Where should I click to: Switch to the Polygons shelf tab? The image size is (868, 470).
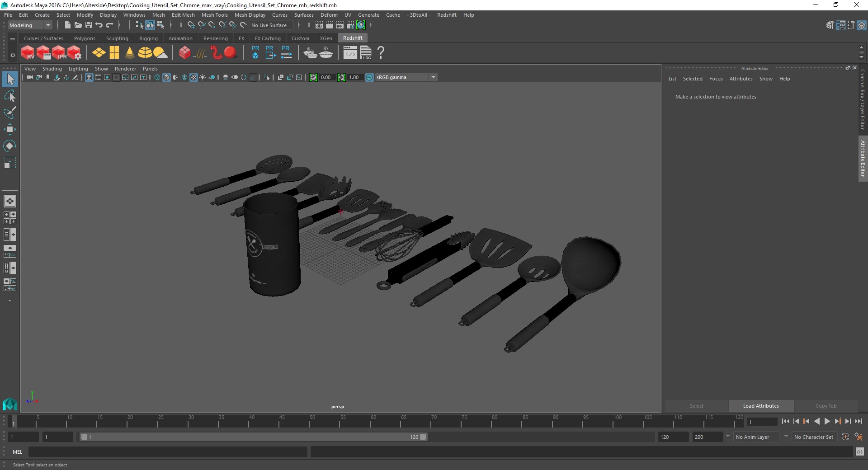(x=85, y=38)
